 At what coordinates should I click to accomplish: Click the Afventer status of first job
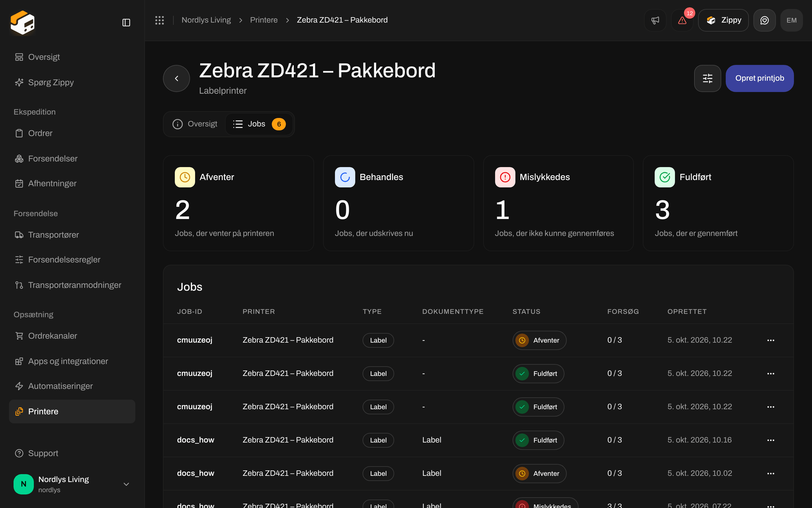[x=539, y=340]
